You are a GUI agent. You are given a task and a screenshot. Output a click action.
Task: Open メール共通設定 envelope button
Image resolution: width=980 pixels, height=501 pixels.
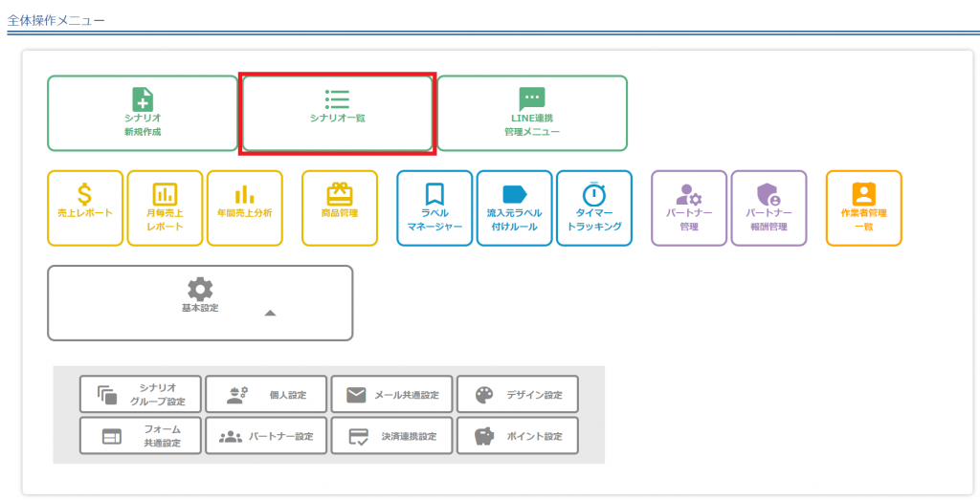391,394
